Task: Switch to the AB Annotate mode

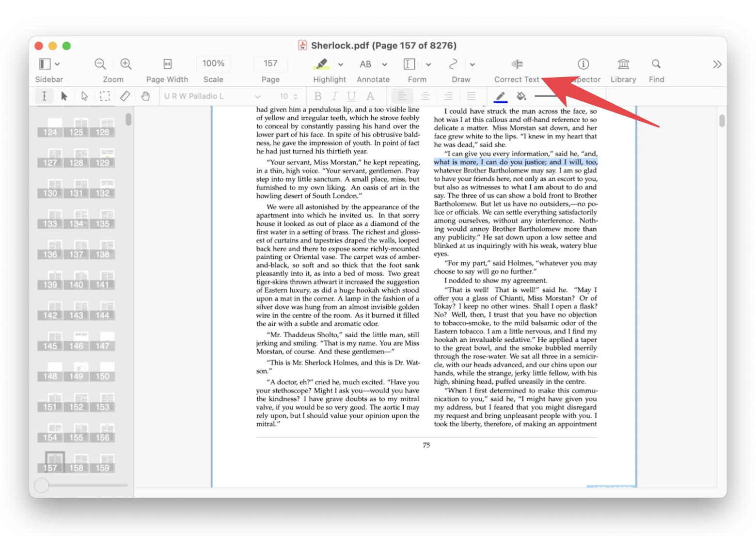Action: click(x=366, y=63)
